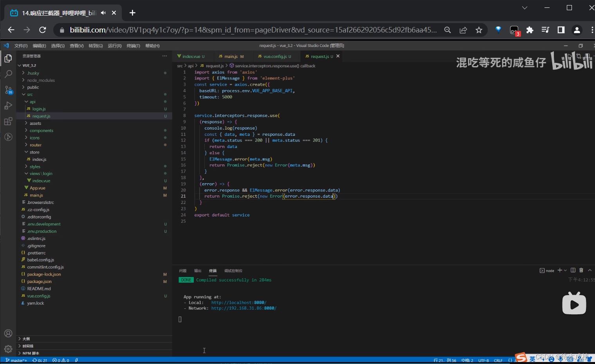Select the node terminal instance label
This screenshot has width=595, height=364.
click(547, 270)
